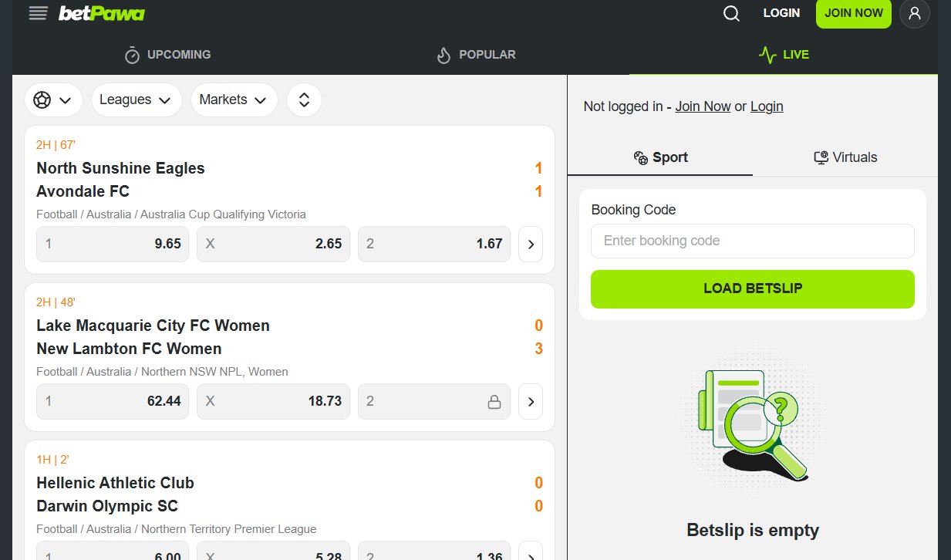Click the Login link in betslip
The image size is (951, 560).
pyautogui.click(x=767, y=106)
